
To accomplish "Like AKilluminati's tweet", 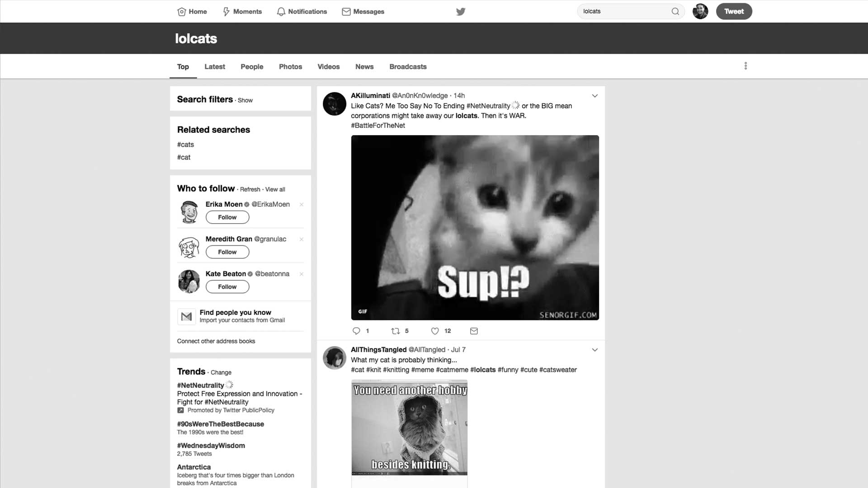I will [x=435, y=331].
